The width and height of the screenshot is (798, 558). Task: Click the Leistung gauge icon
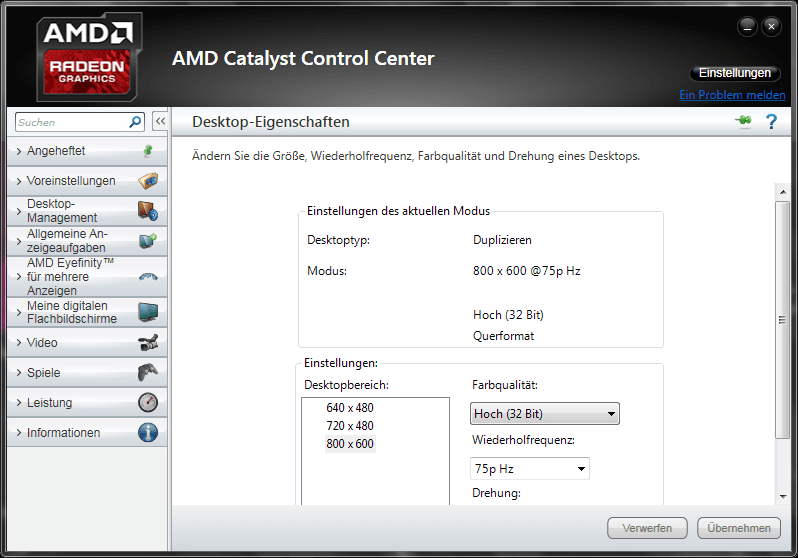coord(148,402)
